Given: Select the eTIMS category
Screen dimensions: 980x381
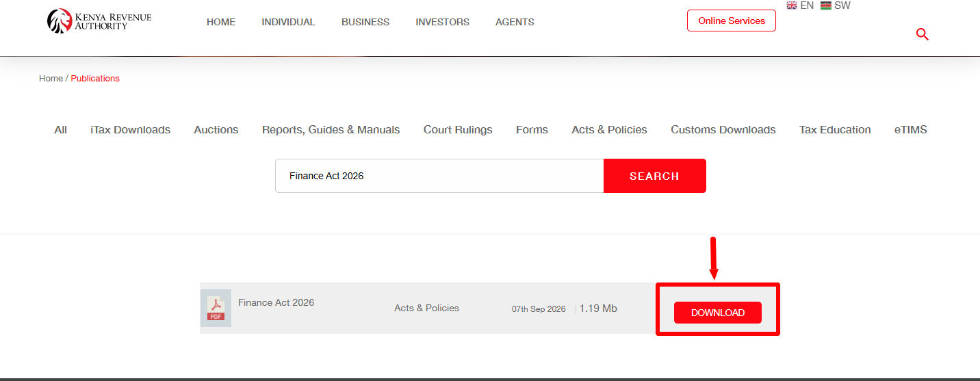Looking at the screenshot, I should coord(911,130).
